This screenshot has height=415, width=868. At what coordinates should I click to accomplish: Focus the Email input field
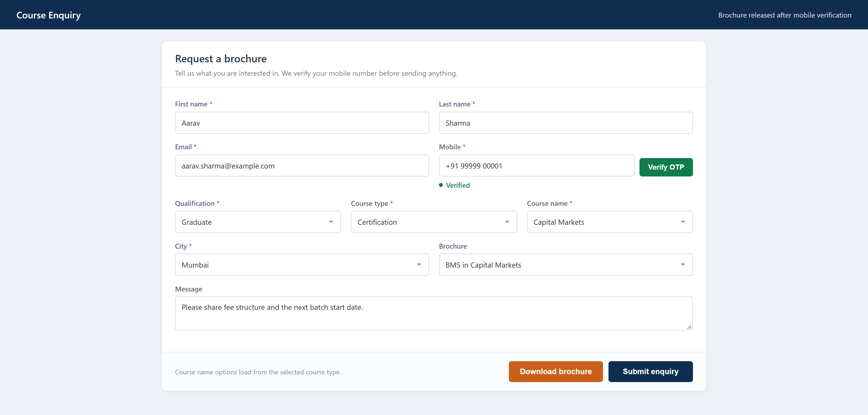click(x=301, y=166)
